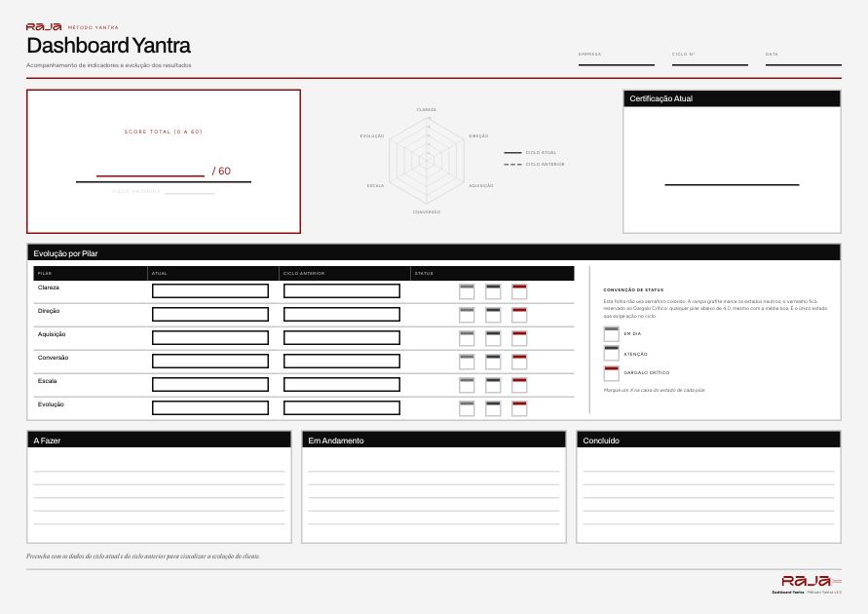Click the Atenção legend swatch
The width and height of the screenshot is (868, 614).
tap(611, 353)
